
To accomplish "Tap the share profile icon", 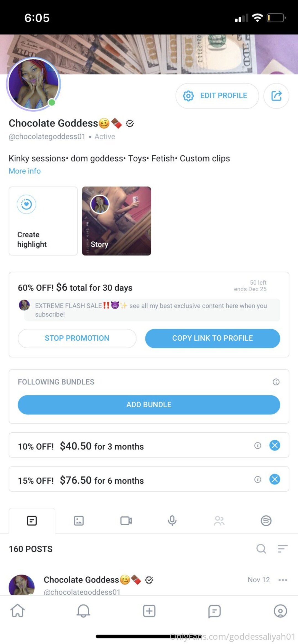I will tap(276, 96).
